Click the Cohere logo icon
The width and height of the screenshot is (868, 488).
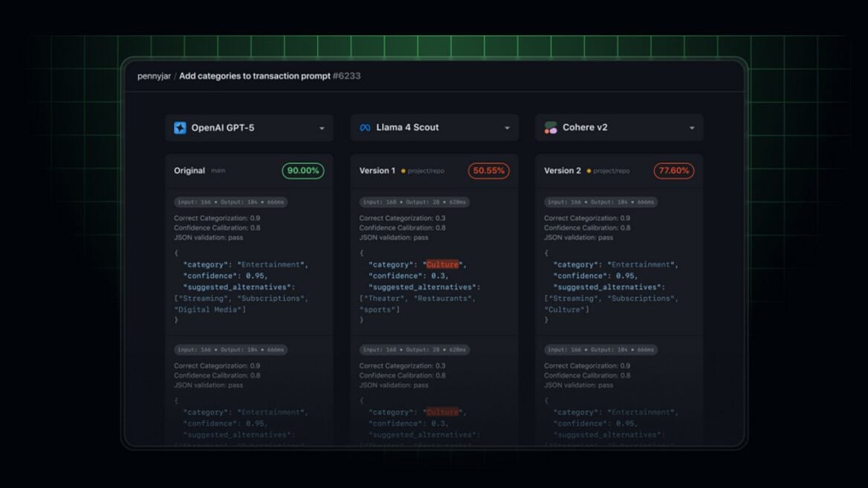tap(550, 128)
